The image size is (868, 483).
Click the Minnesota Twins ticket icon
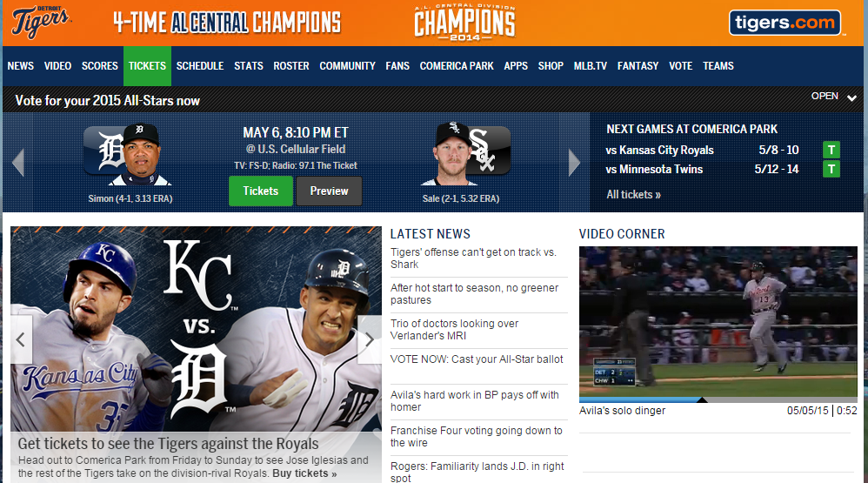pyautogui.click(x=831, y=169)
